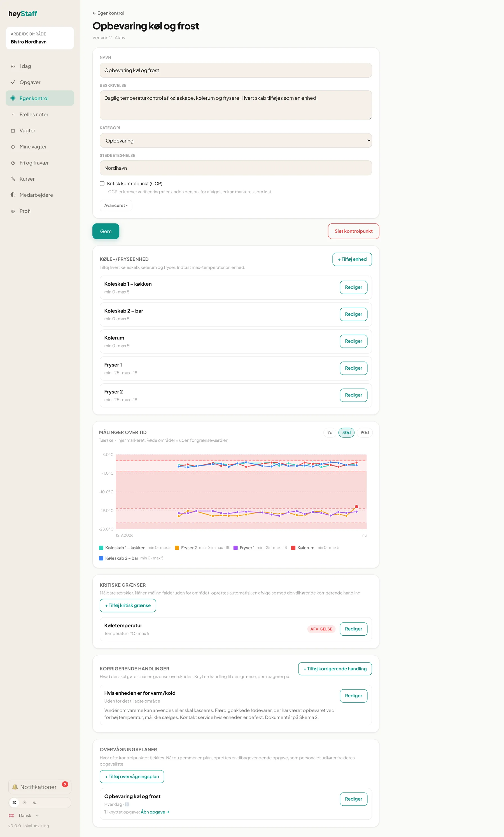The image size is (504, 837).
Task: Switch to light theme sun icon
Action: click(24, 803)
